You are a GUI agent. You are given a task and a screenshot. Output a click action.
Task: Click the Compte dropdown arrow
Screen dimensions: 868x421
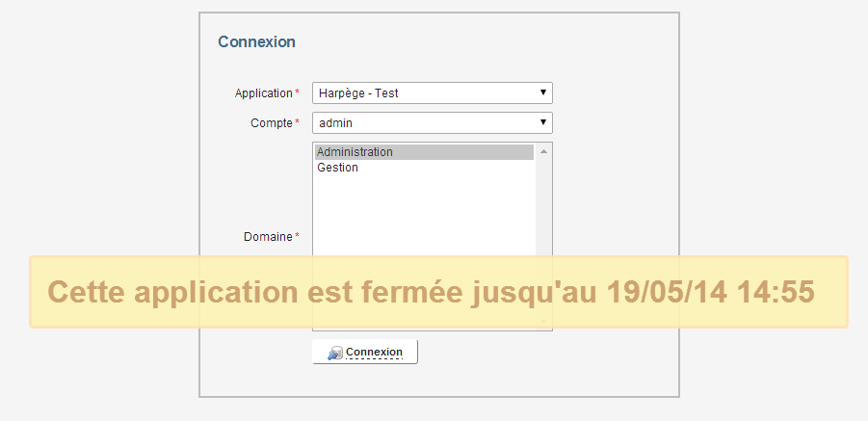click(x=544, y=123)
